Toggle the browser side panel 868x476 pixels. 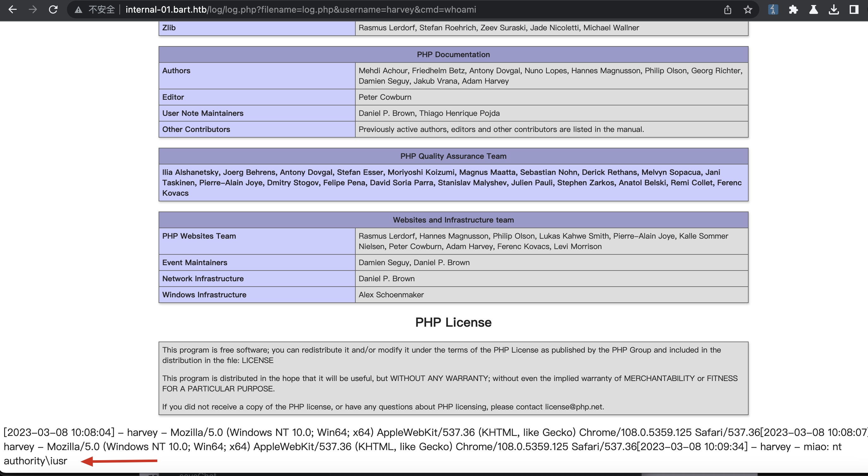(854, 9)
